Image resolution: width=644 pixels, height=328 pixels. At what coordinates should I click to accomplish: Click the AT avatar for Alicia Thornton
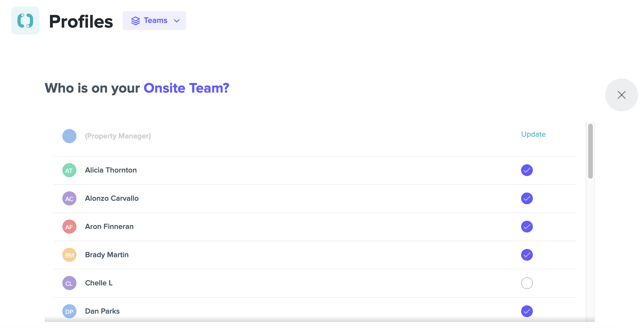(x=69, y=170)
